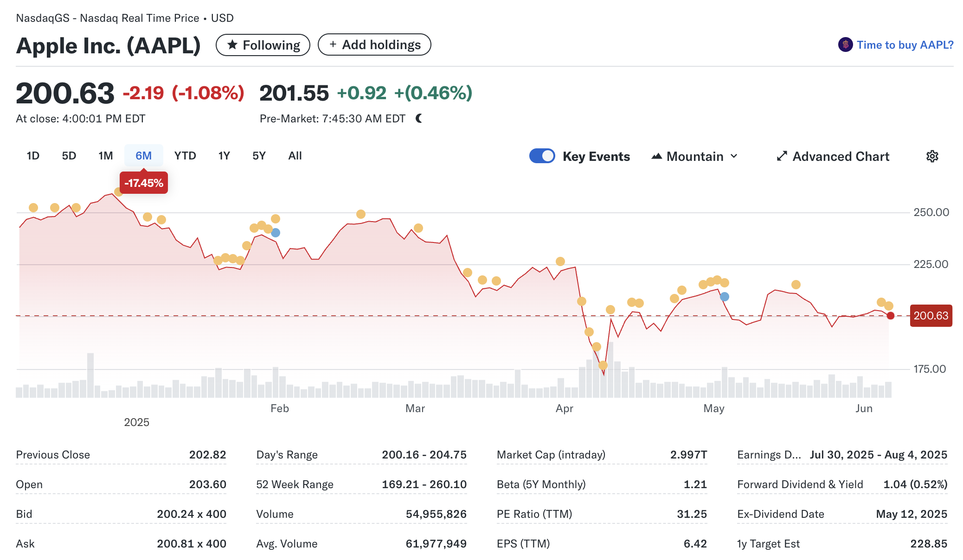
Task: Toggle the Key Events switch off
Action: click(x=542, y=156)
